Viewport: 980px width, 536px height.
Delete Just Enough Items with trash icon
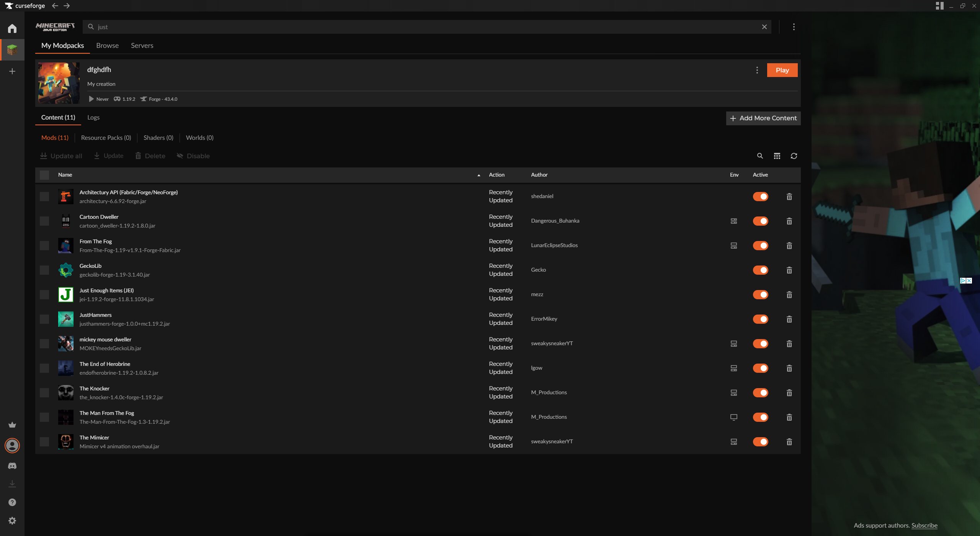tap(789, 295)
